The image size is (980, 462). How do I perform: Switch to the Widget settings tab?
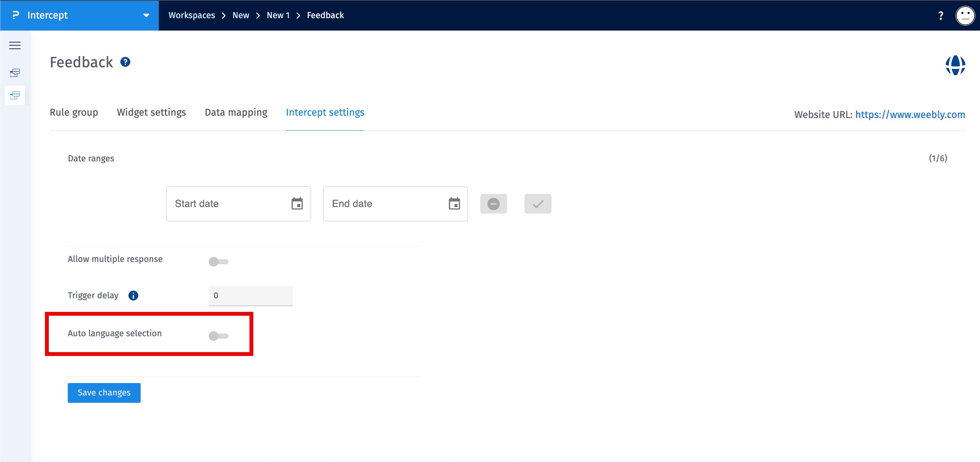[151, 113]
